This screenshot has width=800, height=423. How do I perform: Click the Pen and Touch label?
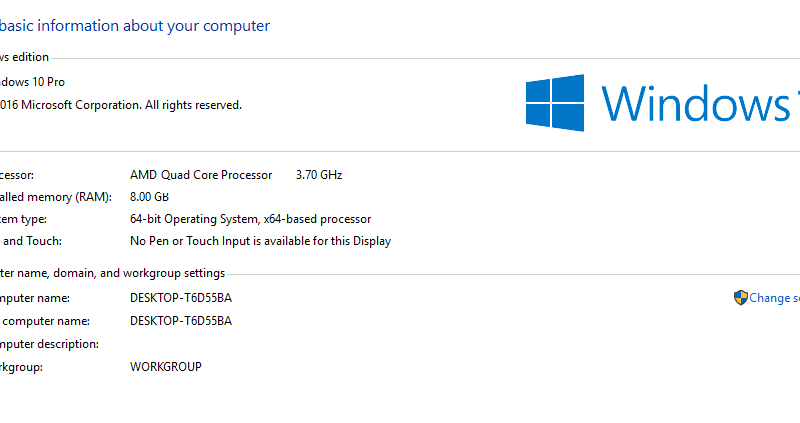[x=31, y=241]
